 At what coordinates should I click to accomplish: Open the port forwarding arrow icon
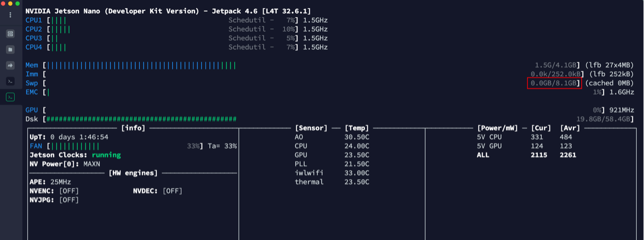tap(10, 65)
